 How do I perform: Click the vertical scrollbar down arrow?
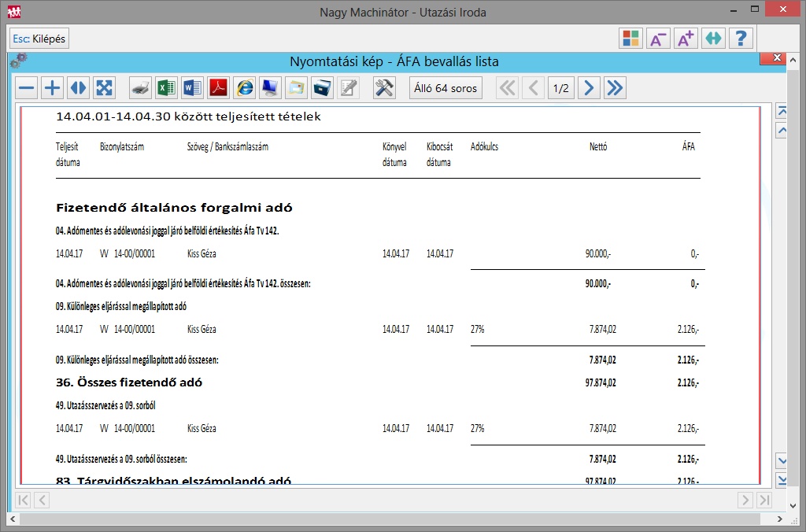(x=793, y=506)
